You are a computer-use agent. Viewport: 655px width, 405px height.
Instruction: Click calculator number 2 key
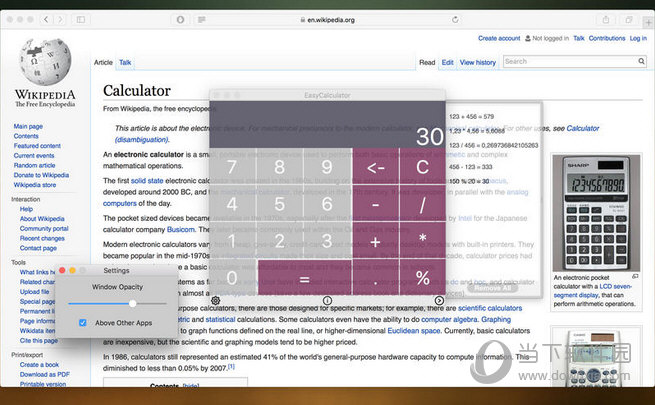tap(279, 240)
